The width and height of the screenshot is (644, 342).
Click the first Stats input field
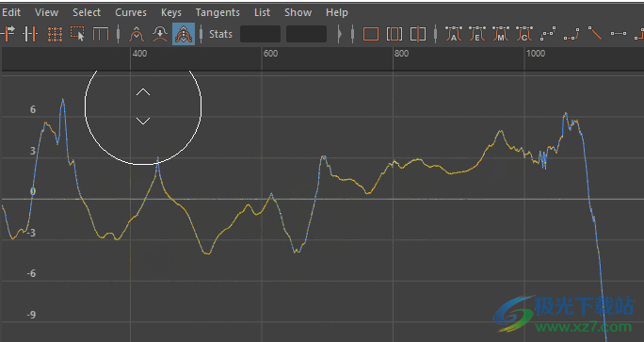pyautogui.click(x=260, y=34)
